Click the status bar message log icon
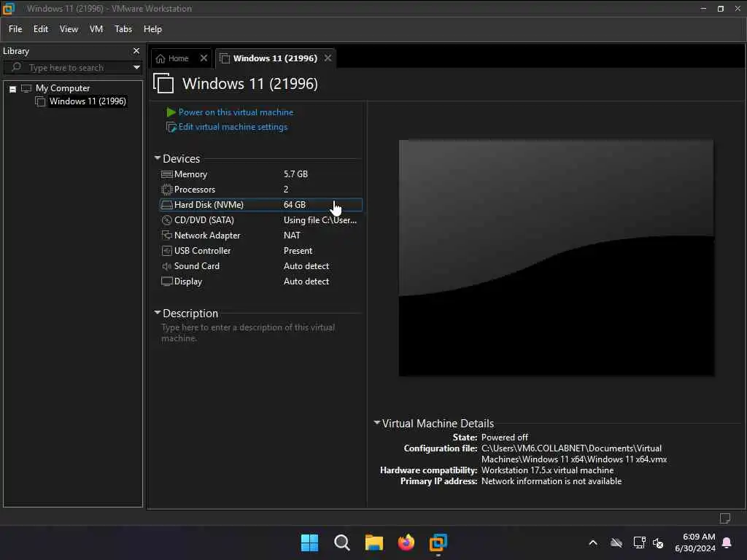The height and width of the screenshot is (560, 747). (x=724, y=518)
